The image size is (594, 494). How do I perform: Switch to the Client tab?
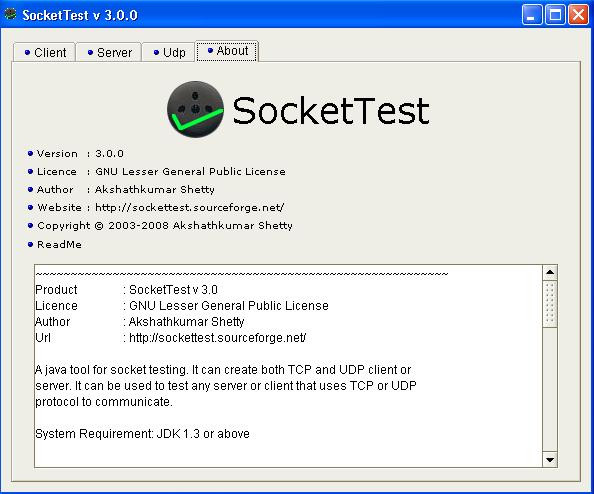click(45, 52)
